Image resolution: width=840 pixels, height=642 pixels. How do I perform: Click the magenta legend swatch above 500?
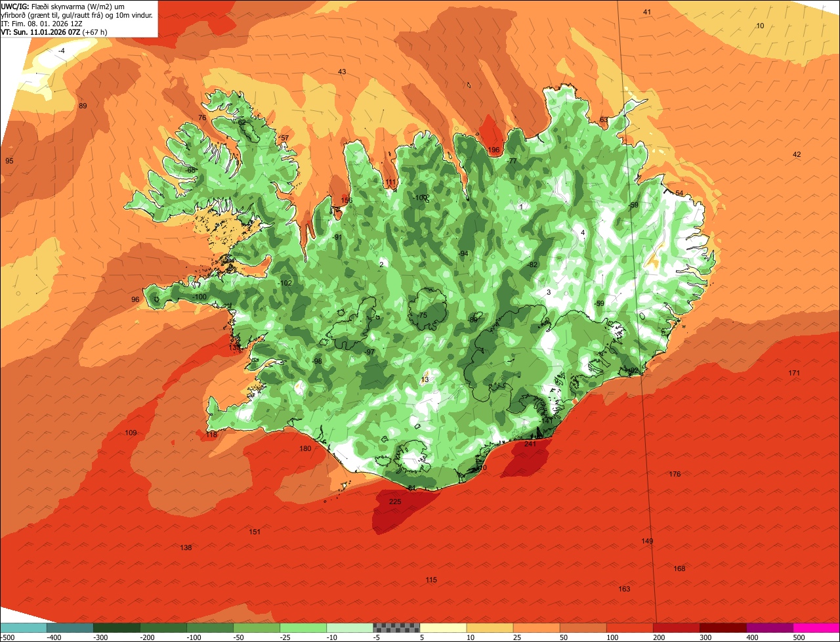(816, 628)
